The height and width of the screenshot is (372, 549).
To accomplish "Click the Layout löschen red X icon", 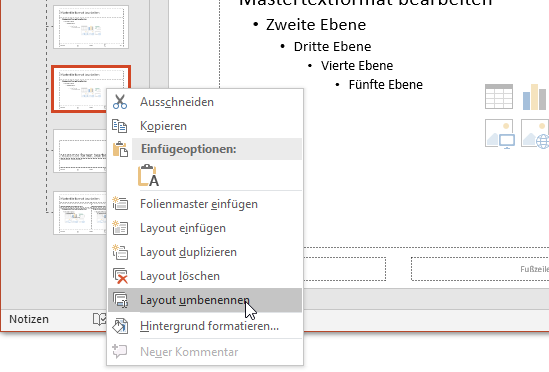I will (x=120, y=276).
